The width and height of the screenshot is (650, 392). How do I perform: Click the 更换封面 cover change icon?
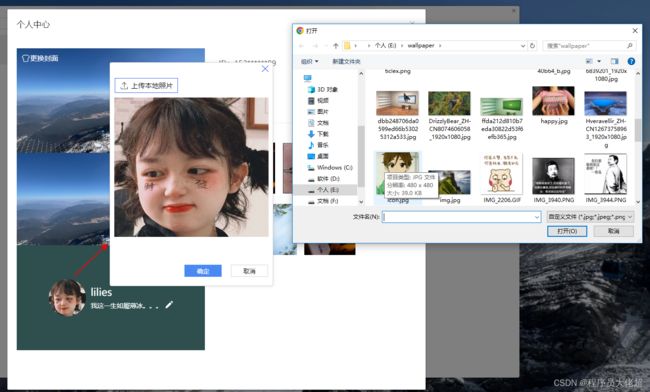coord(26,58)
